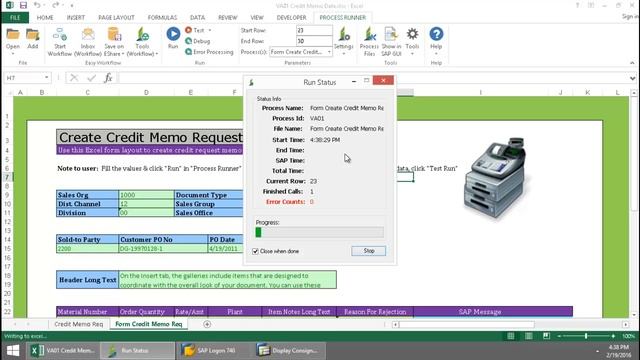Select the PROCESS RUNNER tab
The width and height of the screenshot is (640, 360).
coord(342,18)
